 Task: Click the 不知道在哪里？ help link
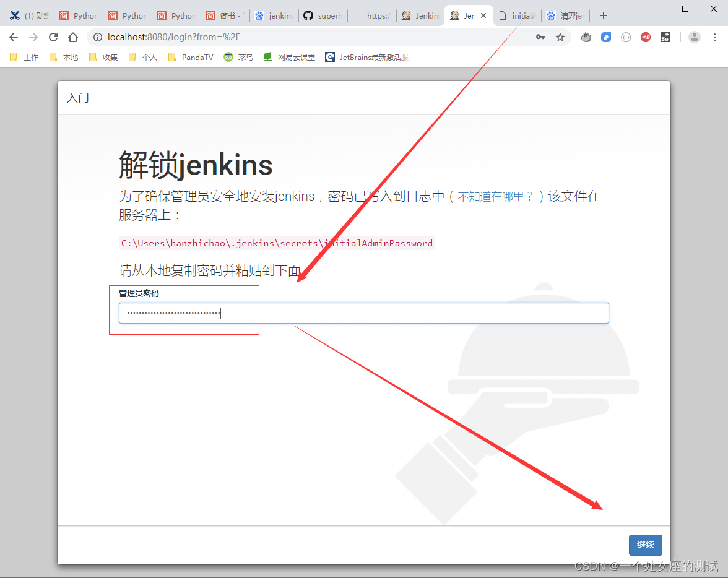[495, 197]
